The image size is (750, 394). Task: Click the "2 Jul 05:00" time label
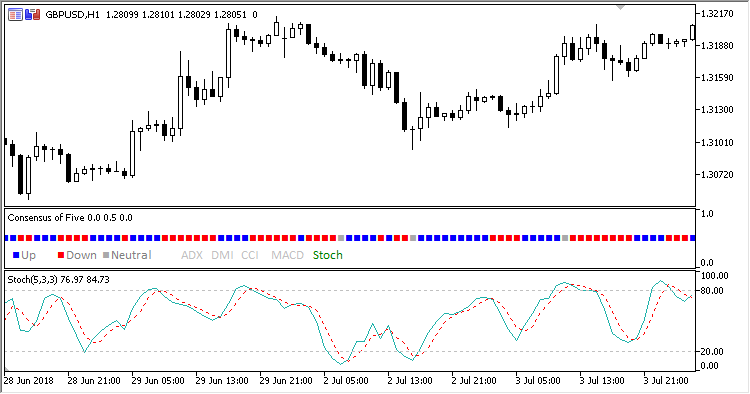346,381
